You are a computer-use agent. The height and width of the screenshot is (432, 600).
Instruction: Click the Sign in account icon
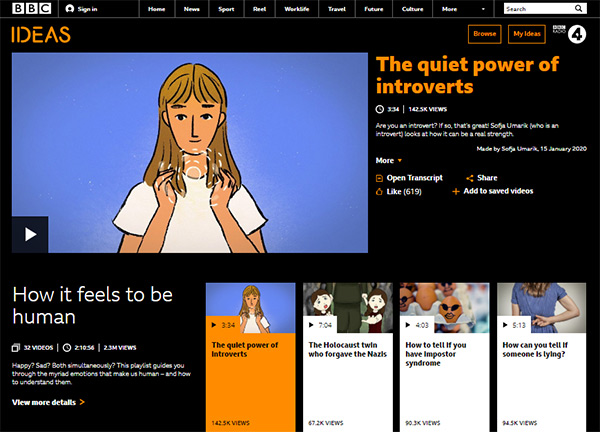[x=70, y=8]
